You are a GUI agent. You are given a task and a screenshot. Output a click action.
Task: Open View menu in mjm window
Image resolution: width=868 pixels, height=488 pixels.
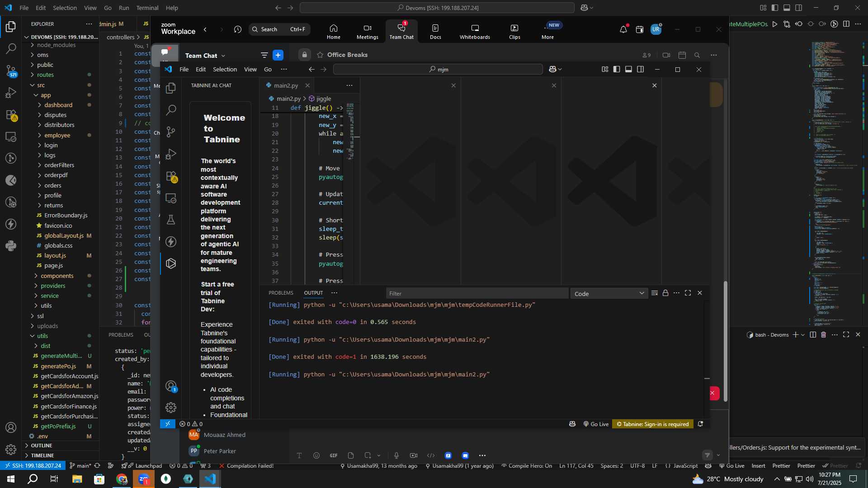[x=250, y=69]
